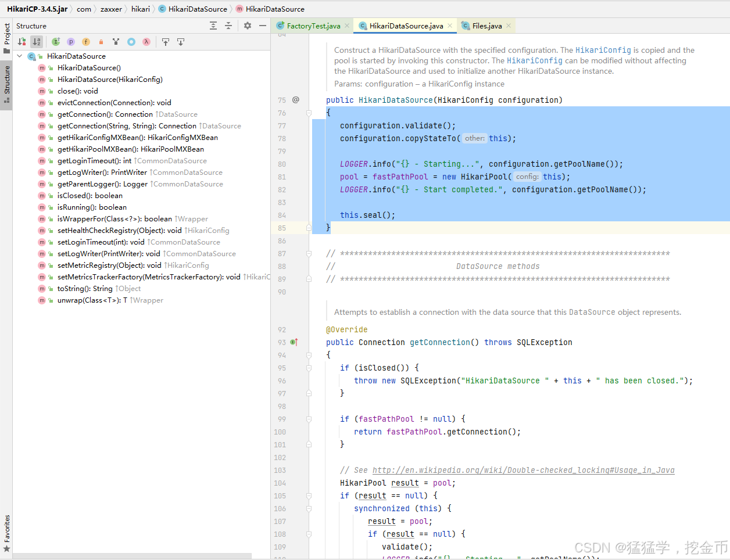This screenshot has width=730, height=560.
Task: Select evictConnection(Connection): void in tree
Action: [114, 103]
